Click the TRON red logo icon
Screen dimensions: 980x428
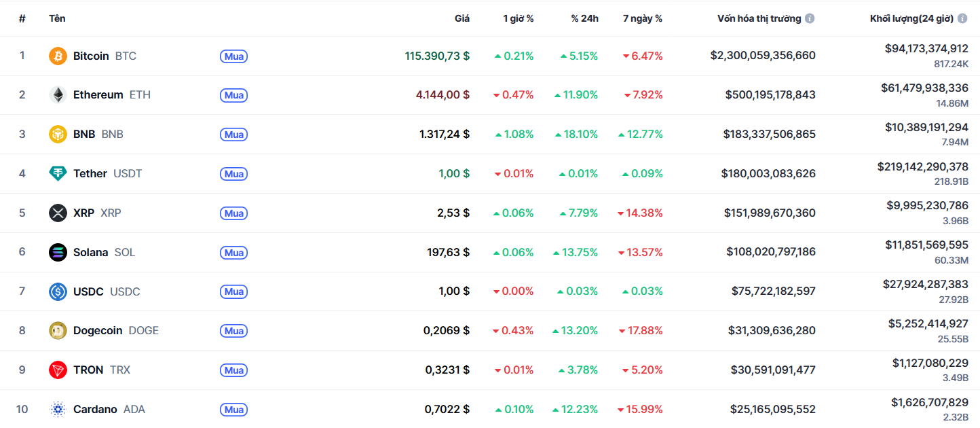pos(58,370)
